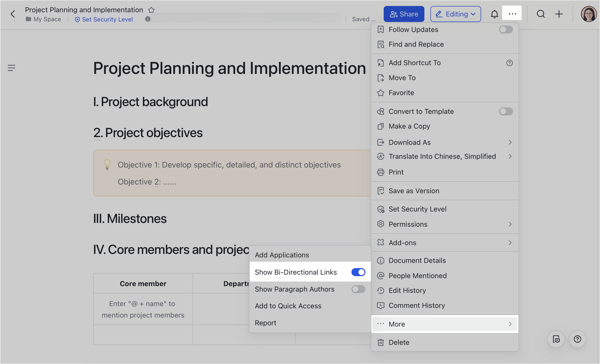This screenshot has width=600, height=364.
Task: Open the Share panel
Action: (x=403, y=14)
